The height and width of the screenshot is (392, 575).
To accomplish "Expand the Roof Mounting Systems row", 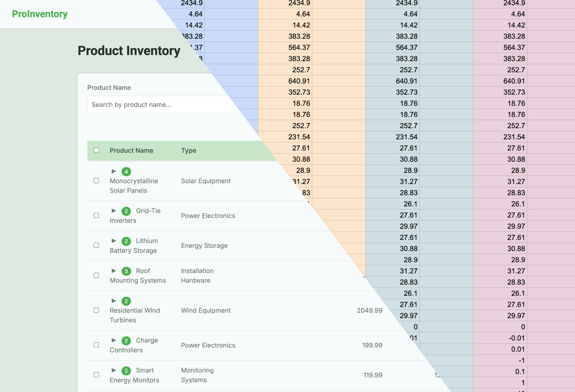I will [x=114, y=271].
